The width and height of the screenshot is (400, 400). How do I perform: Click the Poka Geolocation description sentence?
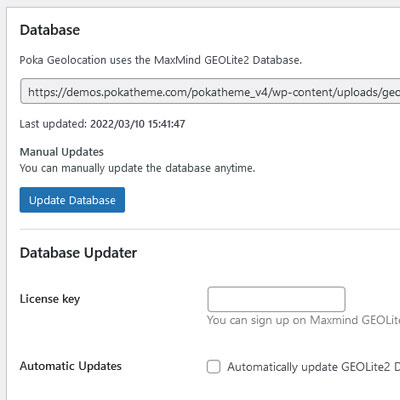tap(161, 60)
